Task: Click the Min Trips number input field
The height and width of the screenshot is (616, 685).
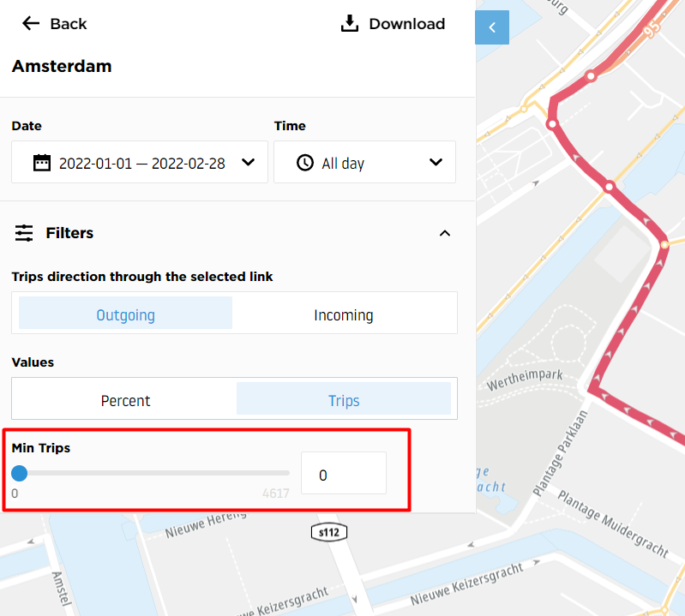Action: pos(344,474)
